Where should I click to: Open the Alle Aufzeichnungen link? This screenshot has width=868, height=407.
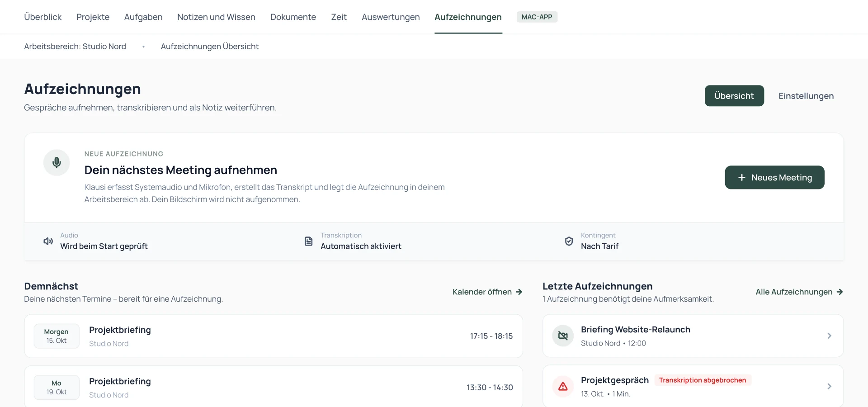[799, 292]
